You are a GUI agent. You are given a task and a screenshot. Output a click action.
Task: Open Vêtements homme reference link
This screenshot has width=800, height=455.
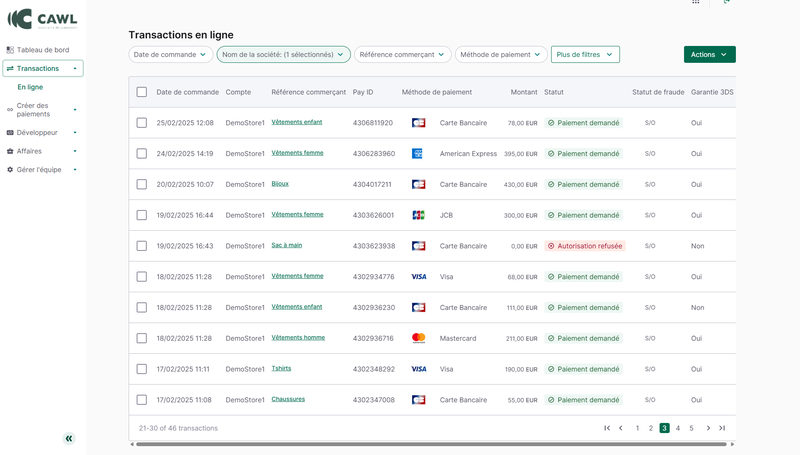pos(298,337)
